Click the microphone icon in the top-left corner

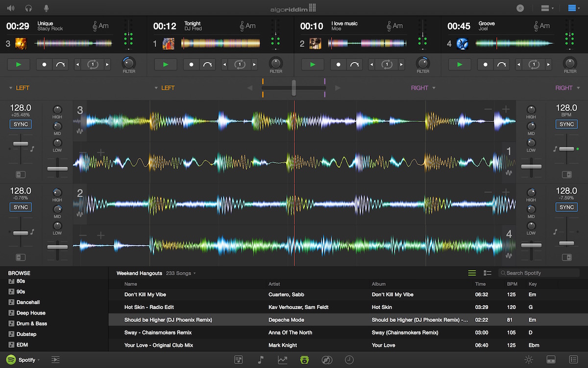point(47,8)
